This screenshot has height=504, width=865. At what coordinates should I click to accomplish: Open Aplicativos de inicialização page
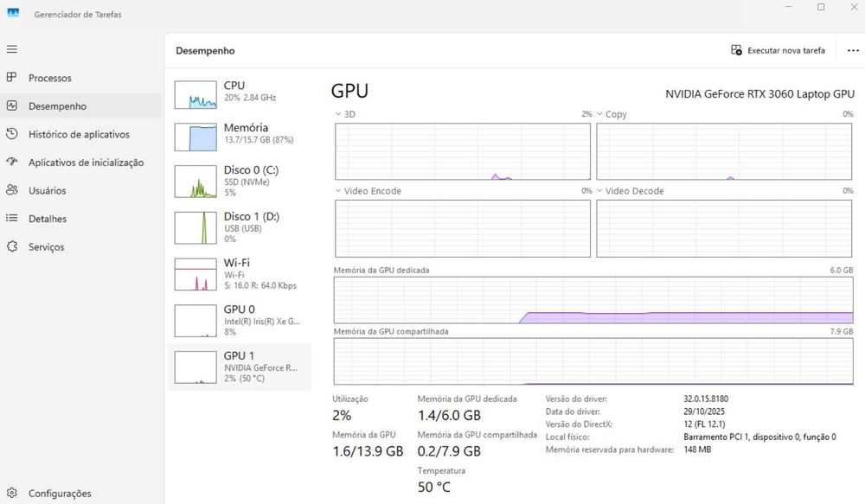click(80, 163)
